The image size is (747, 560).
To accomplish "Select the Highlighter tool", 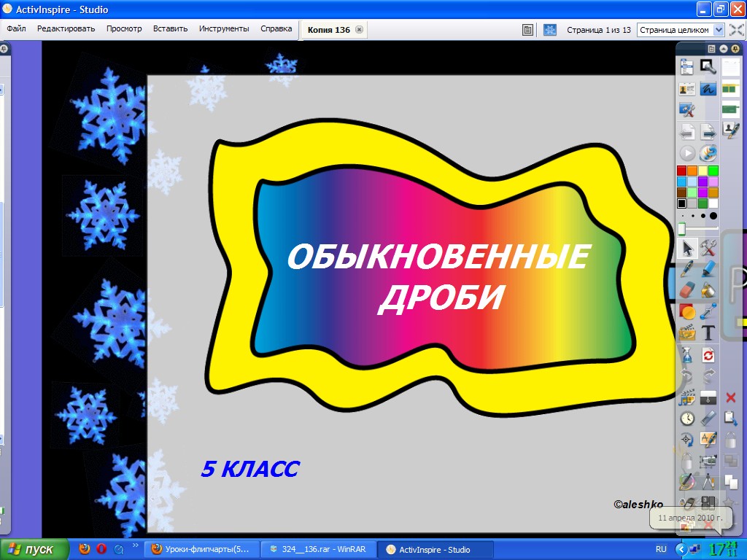I will pos(708,270).
